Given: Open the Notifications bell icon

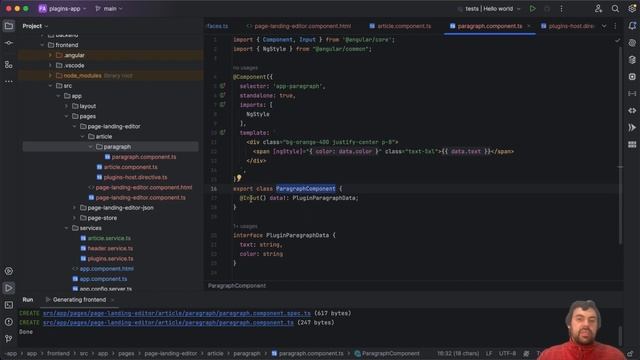Looking at the screenshot, I should [x=632, y=26].
